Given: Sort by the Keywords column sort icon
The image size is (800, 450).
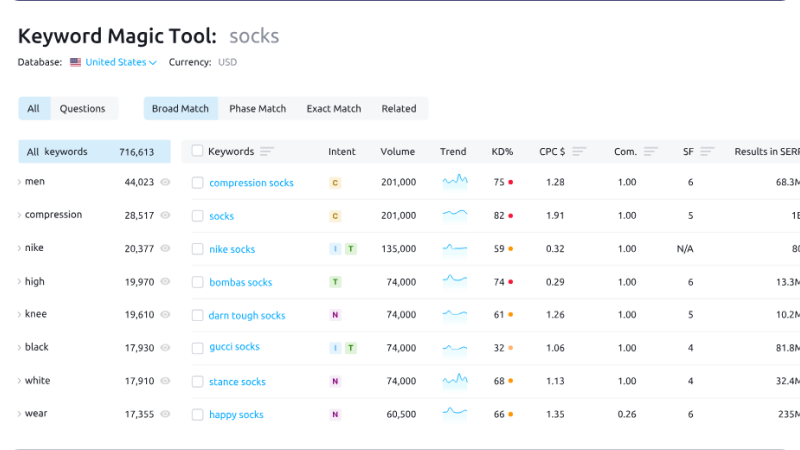Looking at the screenshot, I should coord(267,152).
